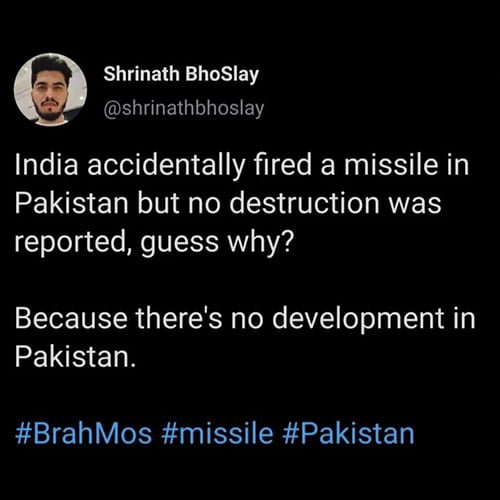Click the display name Shrinath BhoSlay
The height and width of the screenshot is (500, 500).
tap(181, 74)
